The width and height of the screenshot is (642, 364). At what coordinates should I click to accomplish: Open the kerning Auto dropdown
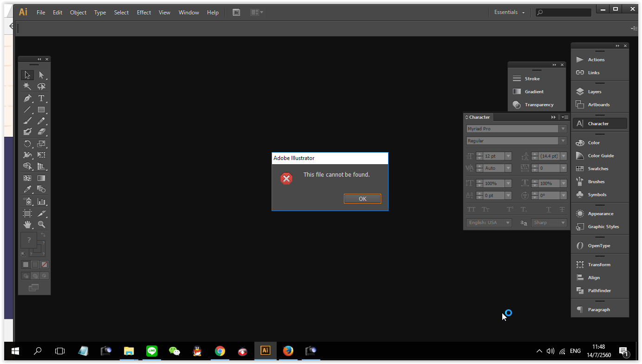(x=508, y=168)
